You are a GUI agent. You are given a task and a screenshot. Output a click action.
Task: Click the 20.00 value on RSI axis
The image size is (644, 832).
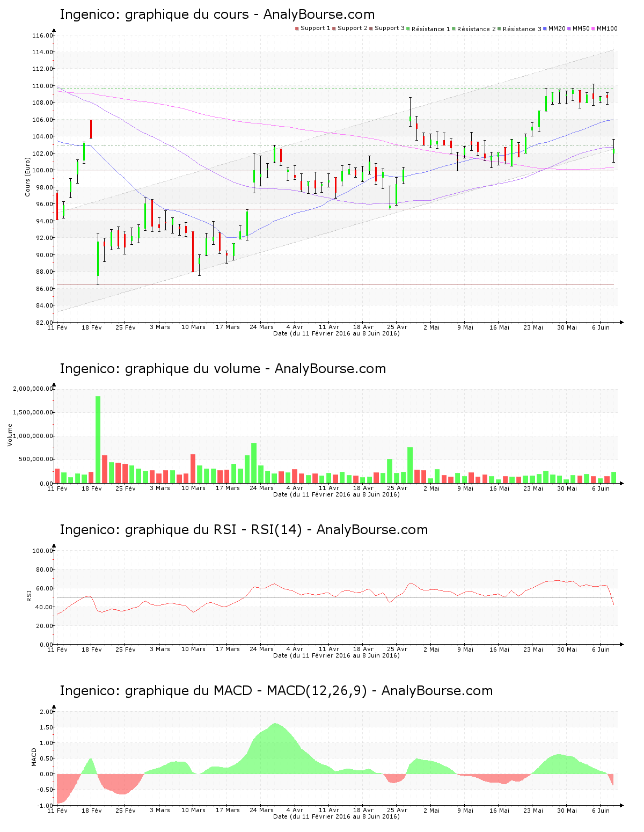click(x=44, y=626)
